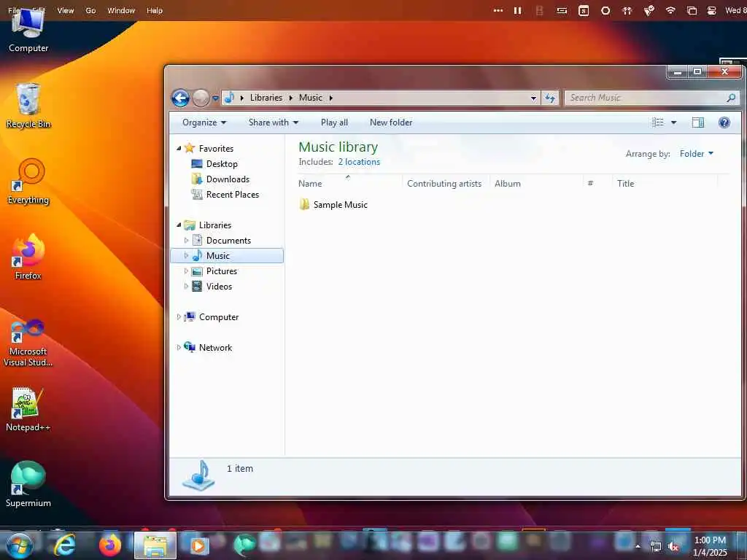
Task: Open the Window menu in top bar
Action: click(x=121, y=10)
